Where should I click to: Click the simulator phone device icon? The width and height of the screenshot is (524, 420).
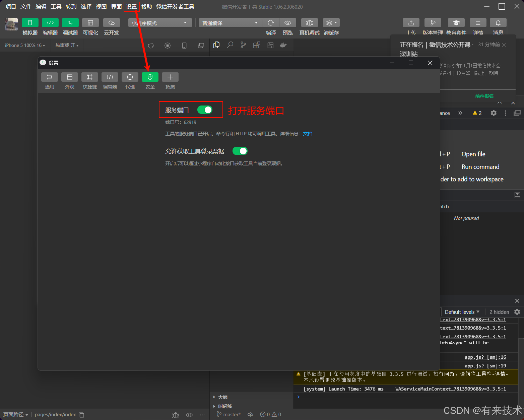(x=184, y=46)
